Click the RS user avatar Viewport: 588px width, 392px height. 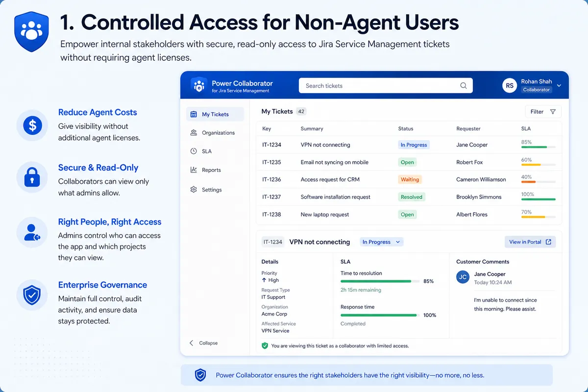(x=510, y=85)
